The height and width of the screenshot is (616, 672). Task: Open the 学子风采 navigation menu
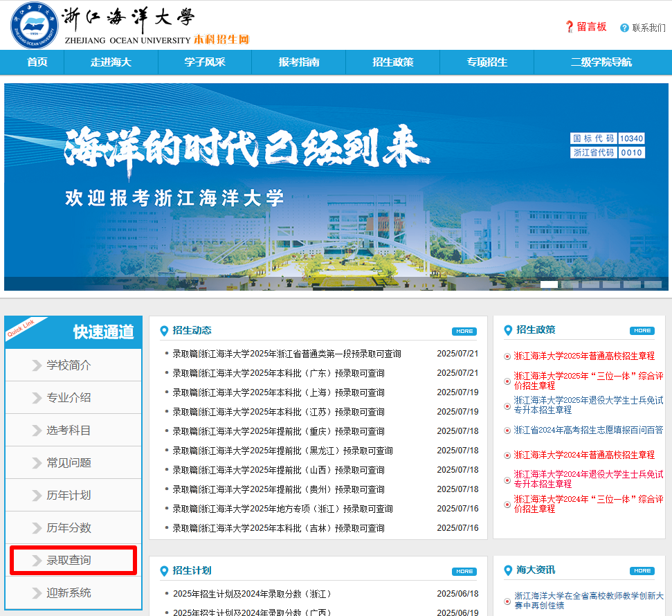point(205,62)
